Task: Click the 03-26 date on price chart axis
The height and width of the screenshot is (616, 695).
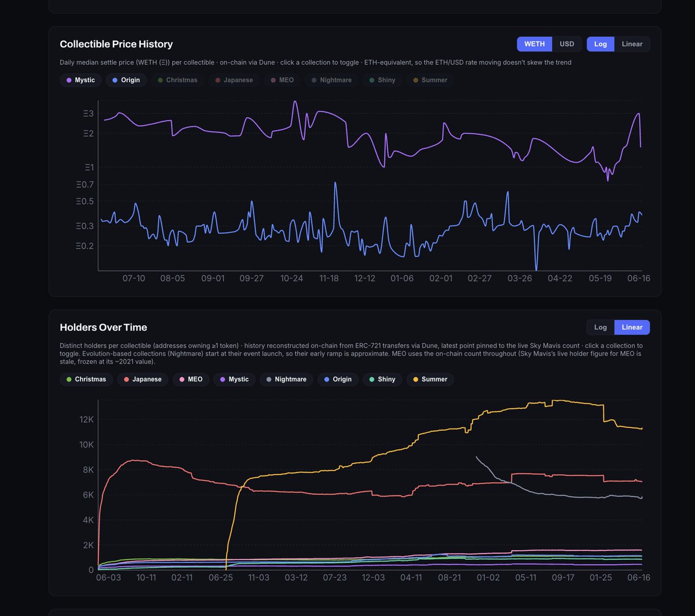Action: [x=520, y=278]
